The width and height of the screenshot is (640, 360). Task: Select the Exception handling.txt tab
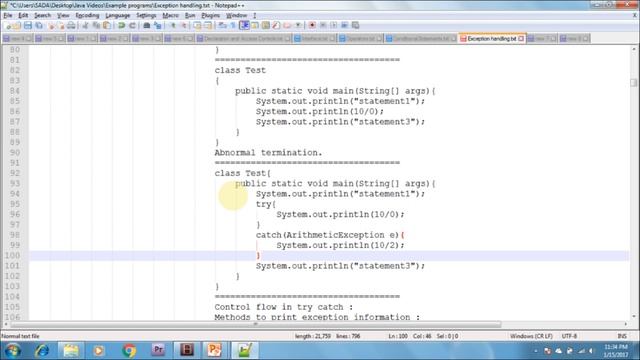(x=491, y=38)
